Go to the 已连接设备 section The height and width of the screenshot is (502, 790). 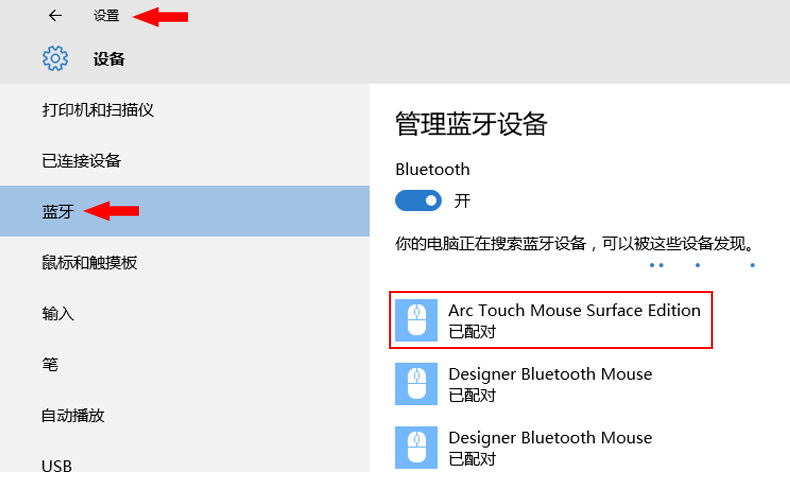click(81, 161)
